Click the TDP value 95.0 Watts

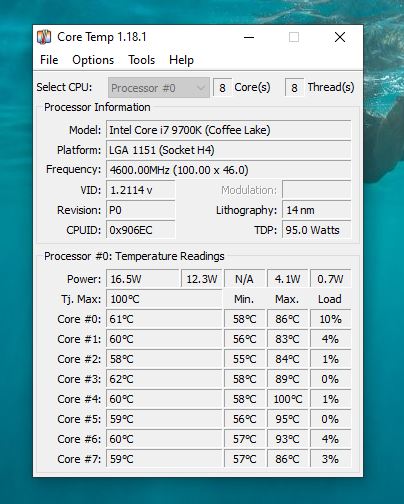tap(317, 230)
